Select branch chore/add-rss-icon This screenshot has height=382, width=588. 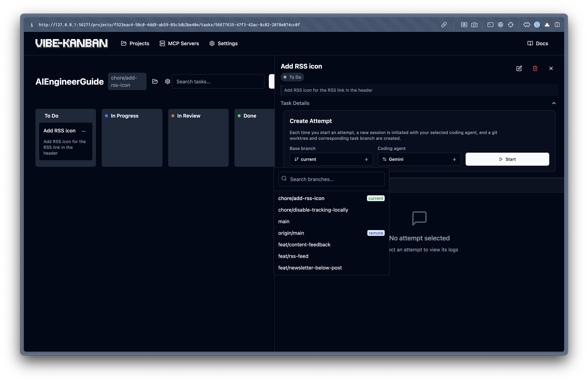click(331, 198)
